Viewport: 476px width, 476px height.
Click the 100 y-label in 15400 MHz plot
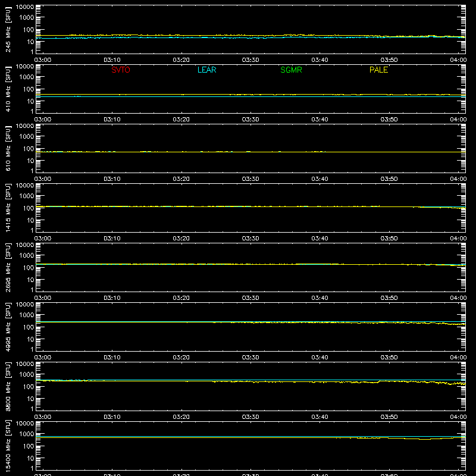coord(29,446)
